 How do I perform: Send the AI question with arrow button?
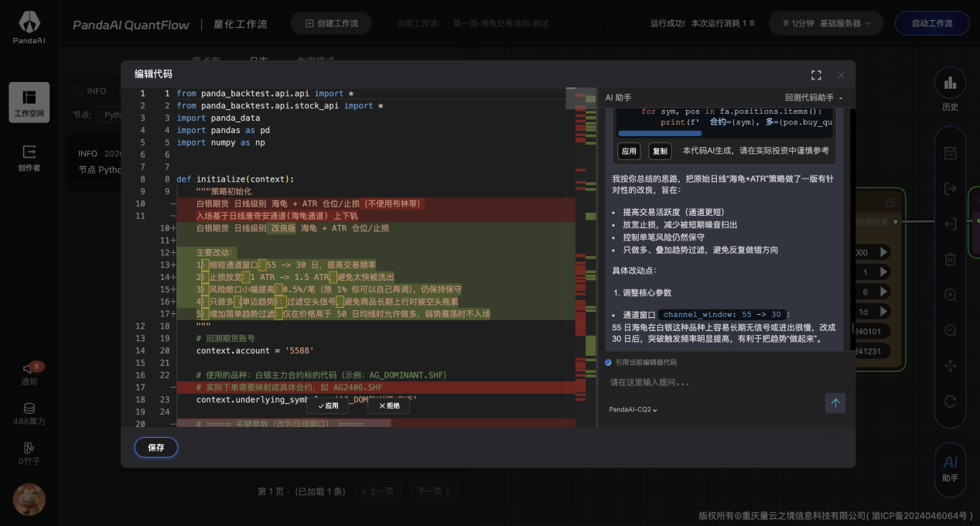coord(835,402)
